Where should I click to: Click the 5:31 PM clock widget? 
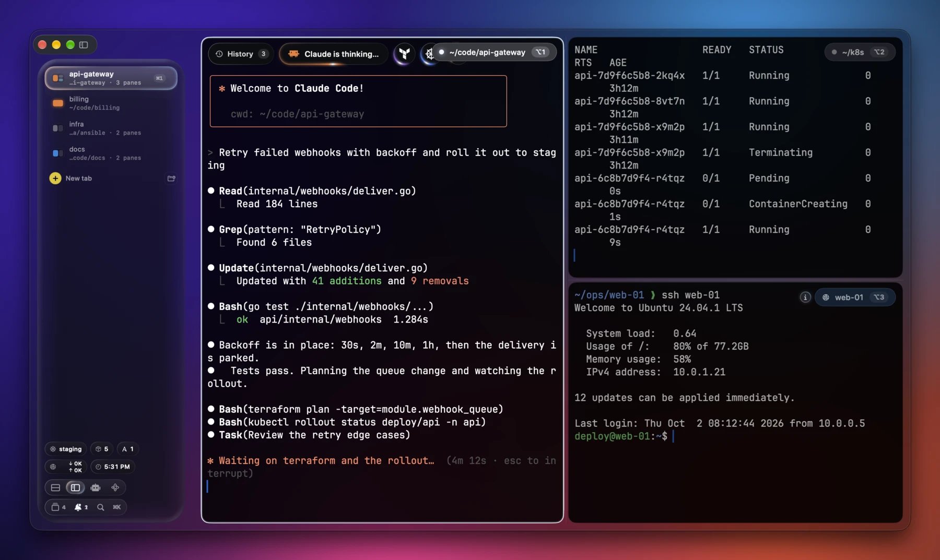113,467
